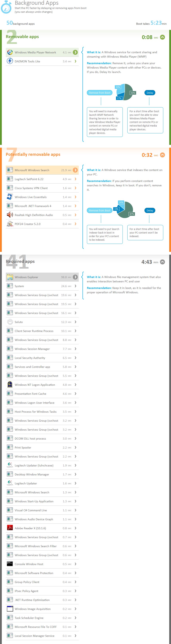Select the Realtek High Definition Audio row

(42, 215)
